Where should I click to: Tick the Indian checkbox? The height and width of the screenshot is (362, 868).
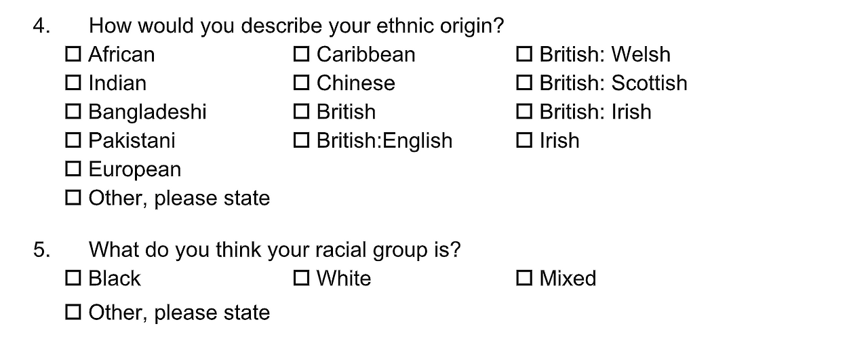(x=73, y=83)
